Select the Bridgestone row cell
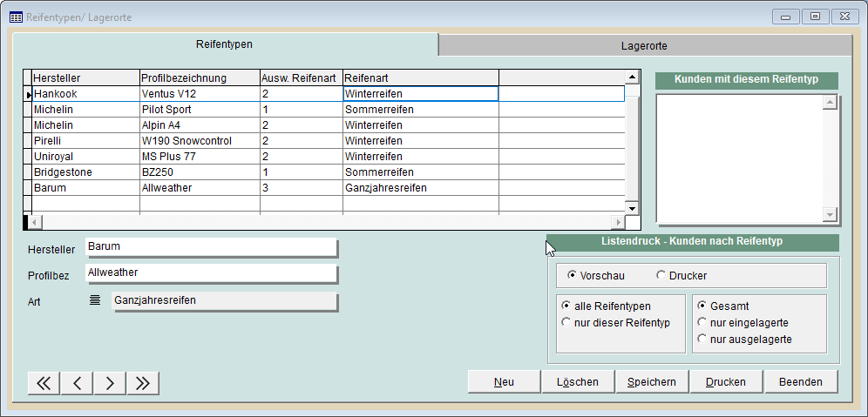This screenshot has width=868, height=417. [85, 172]
